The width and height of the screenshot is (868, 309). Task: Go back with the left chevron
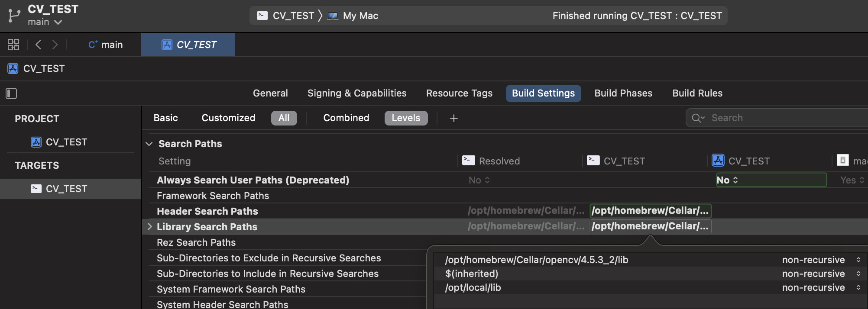(39, 45)
